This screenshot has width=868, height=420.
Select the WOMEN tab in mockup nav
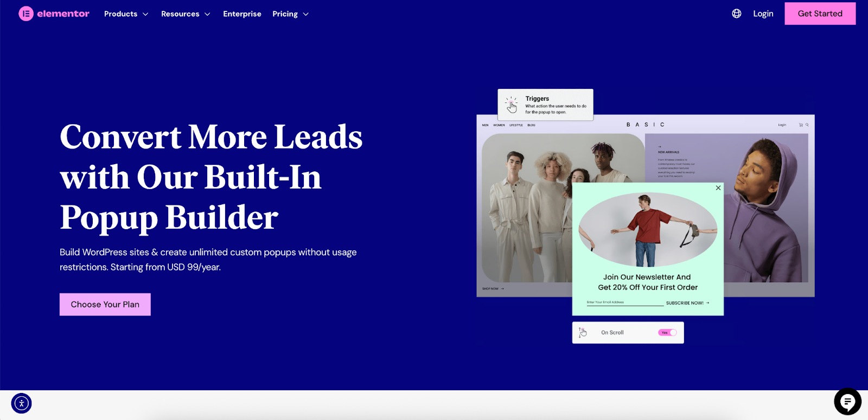[499, 125]
